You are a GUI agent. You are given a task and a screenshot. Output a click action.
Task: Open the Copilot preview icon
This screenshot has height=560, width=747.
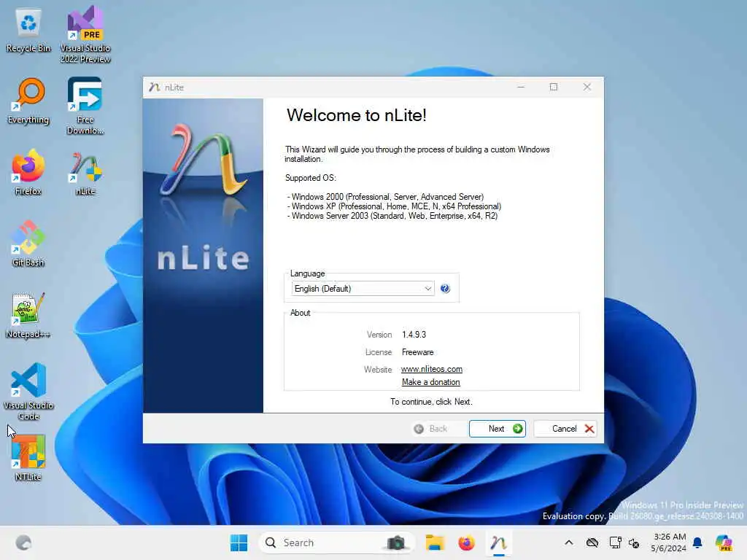tap(724, 542)
